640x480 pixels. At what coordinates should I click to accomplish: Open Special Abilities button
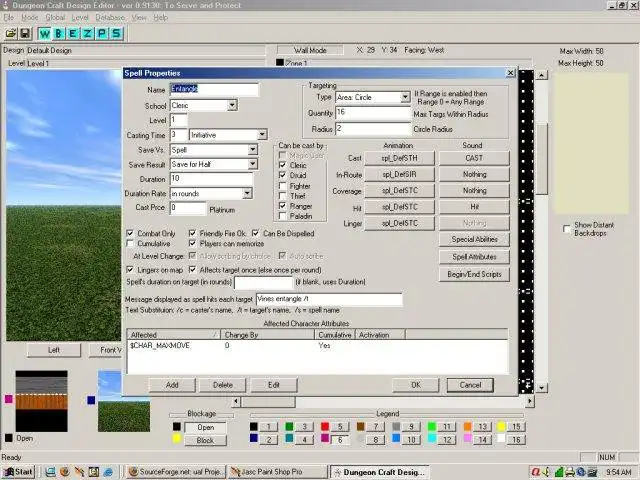pos(474,240)
